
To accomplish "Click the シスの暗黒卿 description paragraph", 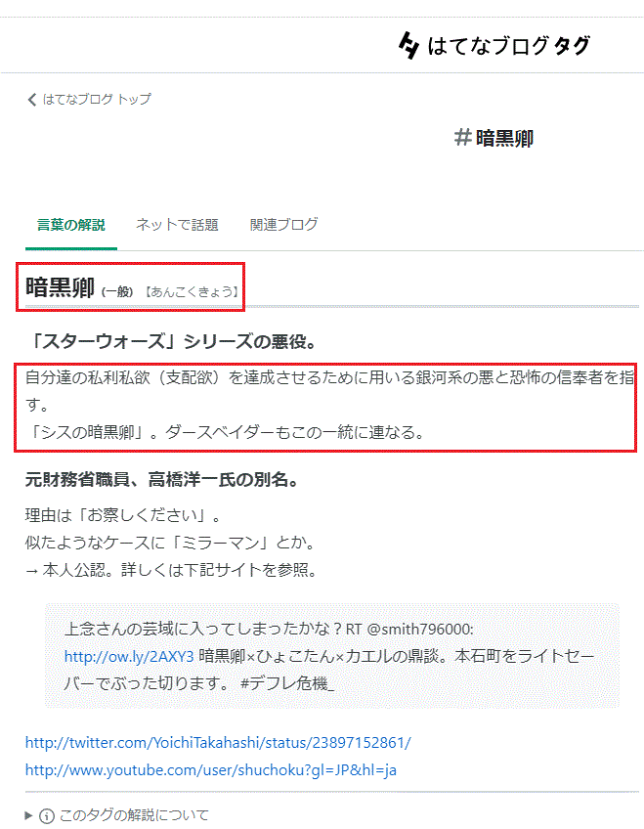I will pyautogui.click(x=226, y=433).
